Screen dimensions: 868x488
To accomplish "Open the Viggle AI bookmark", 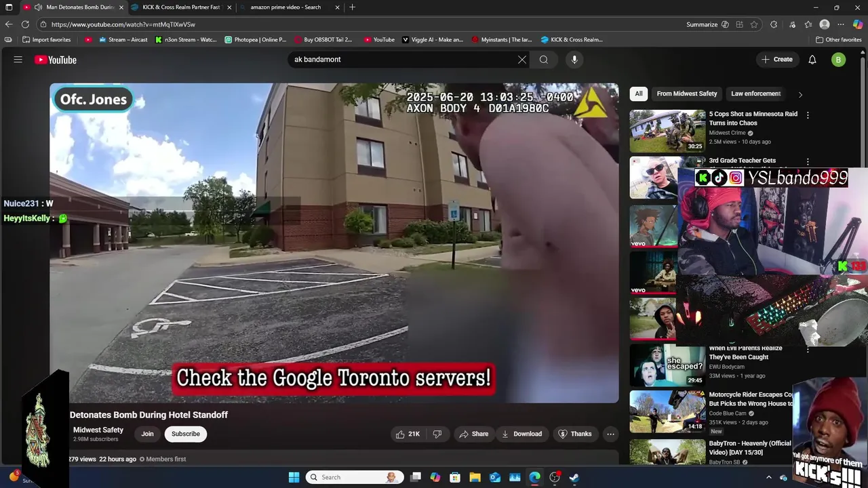I will [433, 39].
